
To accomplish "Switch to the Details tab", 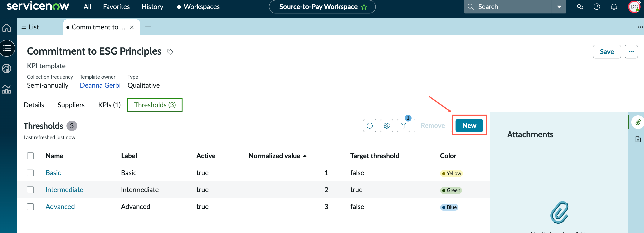I will 34,105.
